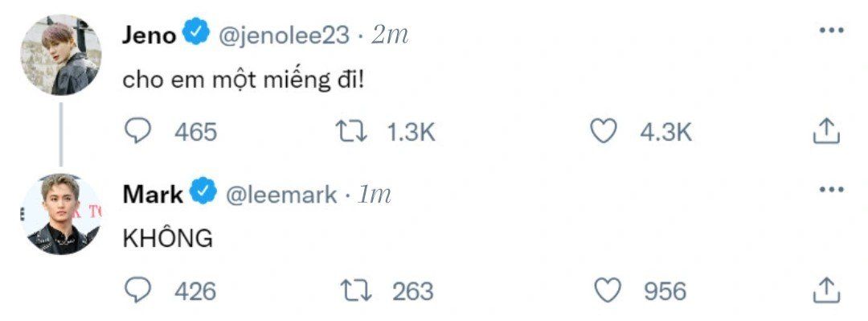Share Jeno's tweet using upload icon
The height and width of the screenshot is (321, 868).
click(x=826, y=131)
